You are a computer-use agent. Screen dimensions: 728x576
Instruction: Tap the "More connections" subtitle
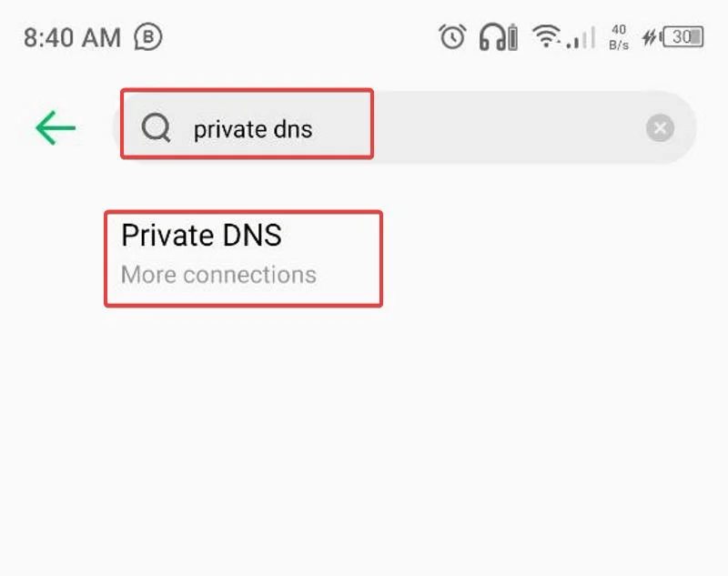point(218,275)
